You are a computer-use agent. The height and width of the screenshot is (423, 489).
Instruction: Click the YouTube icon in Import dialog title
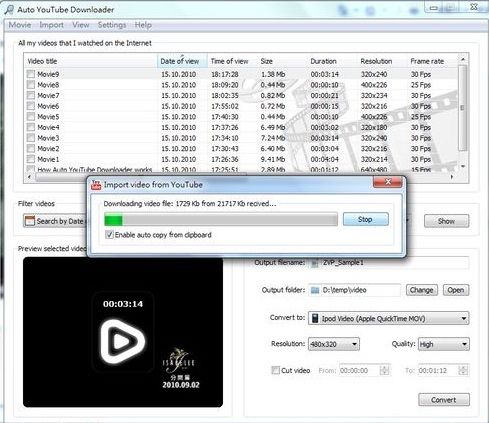(96, 185)
